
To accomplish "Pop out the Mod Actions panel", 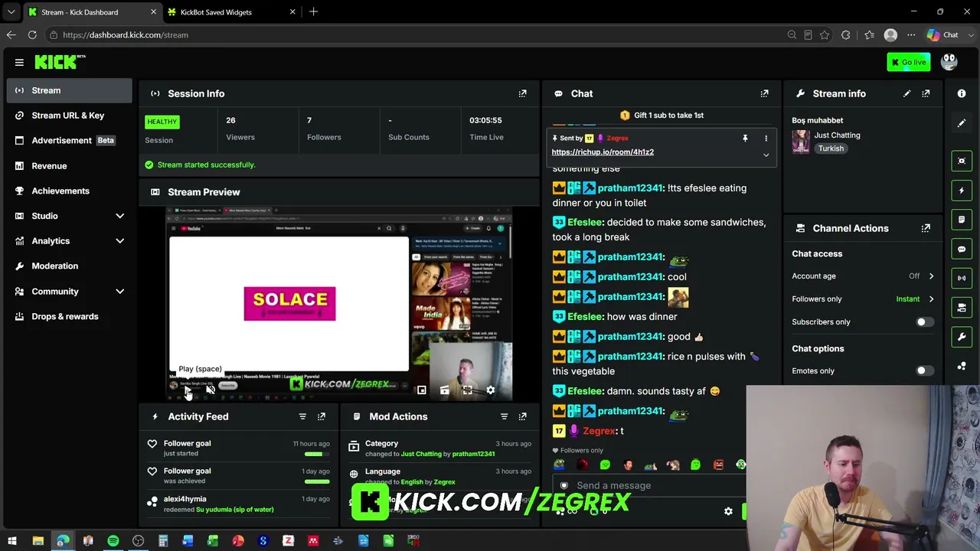I will (x=522, y=416).
